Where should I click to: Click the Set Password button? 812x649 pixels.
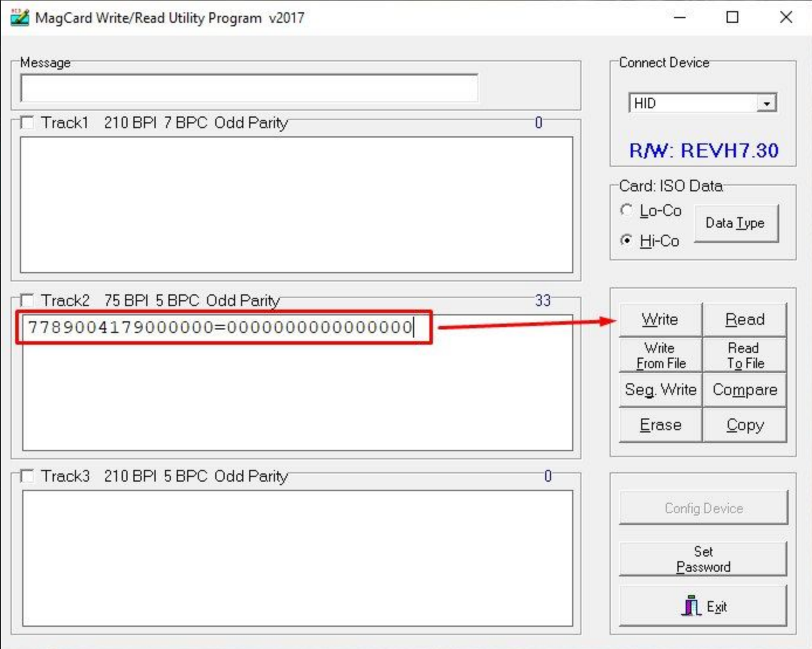coord(703,559)
